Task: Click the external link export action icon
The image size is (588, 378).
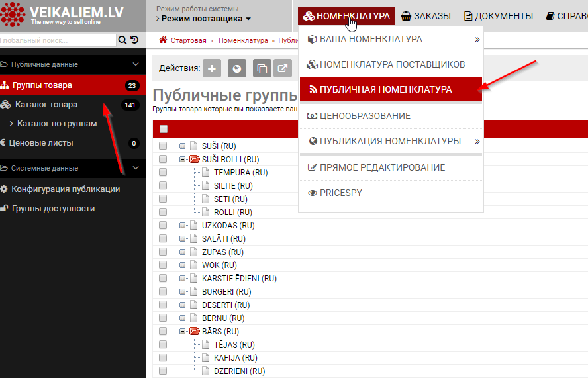Action: pos(283,68)
